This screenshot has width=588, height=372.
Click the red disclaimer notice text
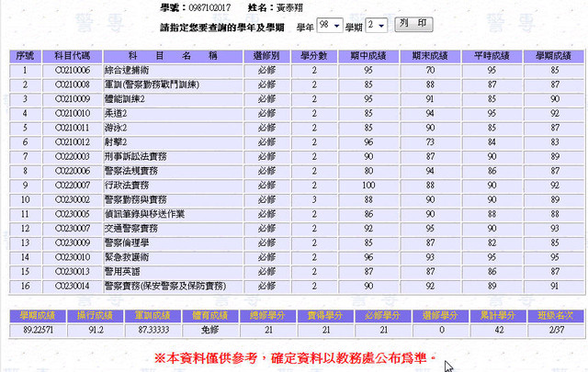295,358
